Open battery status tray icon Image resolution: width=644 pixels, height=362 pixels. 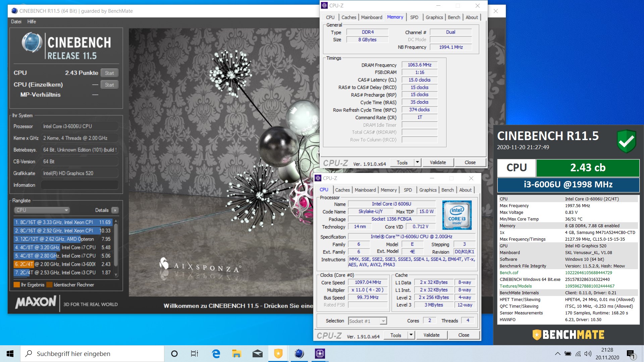[x=568, y=354]
